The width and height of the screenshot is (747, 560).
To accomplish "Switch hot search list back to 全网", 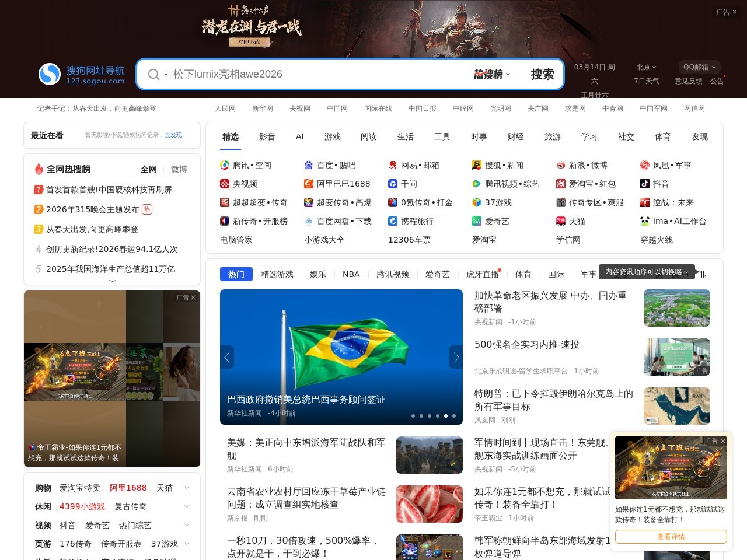I will tap(149, 169).
